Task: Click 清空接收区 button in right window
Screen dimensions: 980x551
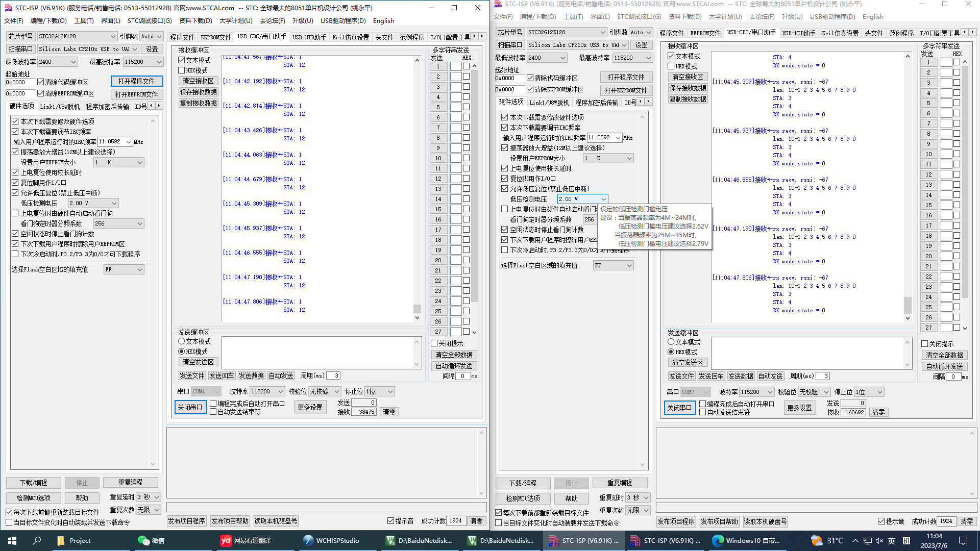Action: coord(688,77)
